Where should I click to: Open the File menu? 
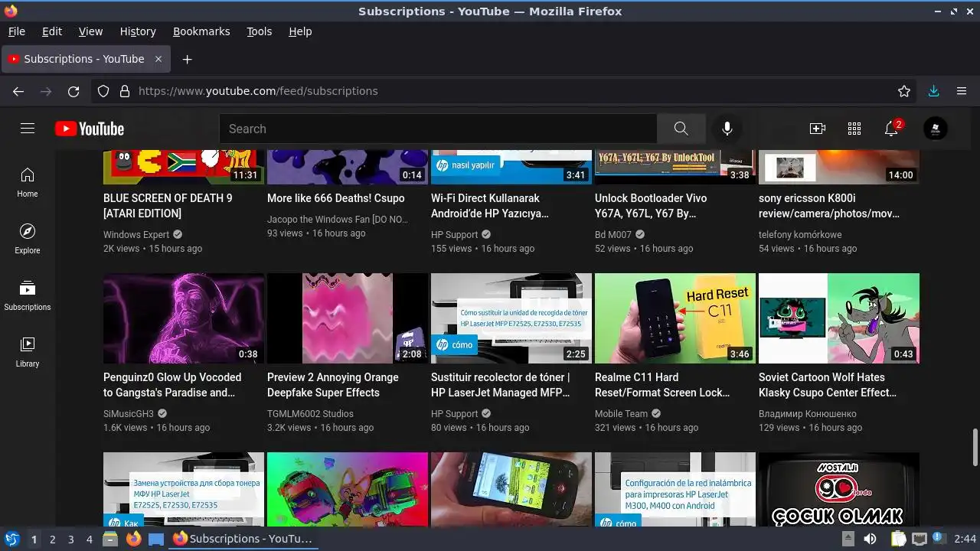(x=16, y=31)
